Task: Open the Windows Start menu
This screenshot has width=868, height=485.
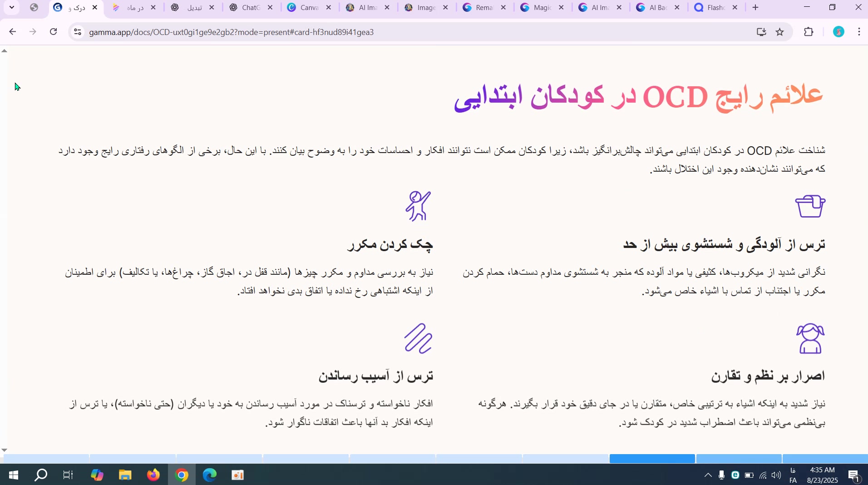Action: (x=13, y=475)
